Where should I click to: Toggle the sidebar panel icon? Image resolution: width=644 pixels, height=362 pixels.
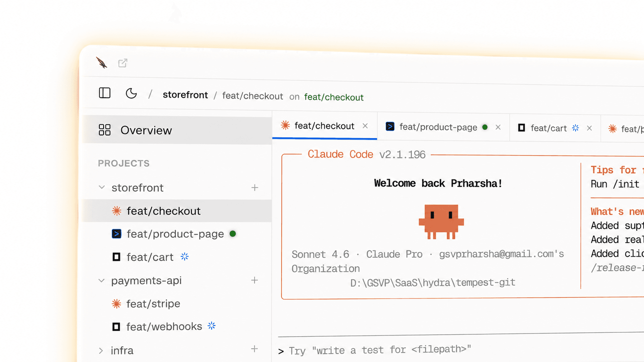(x=105, y=93)
